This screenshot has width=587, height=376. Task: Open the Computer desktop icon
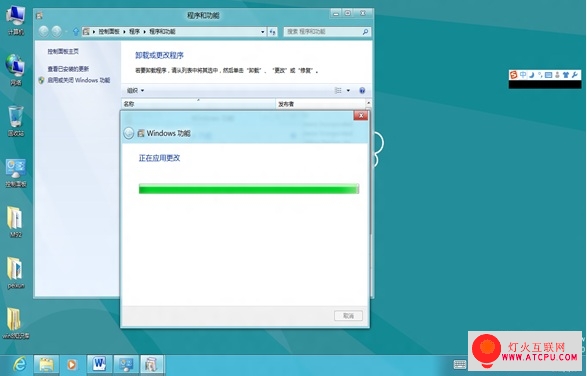[x=16, y=21]
